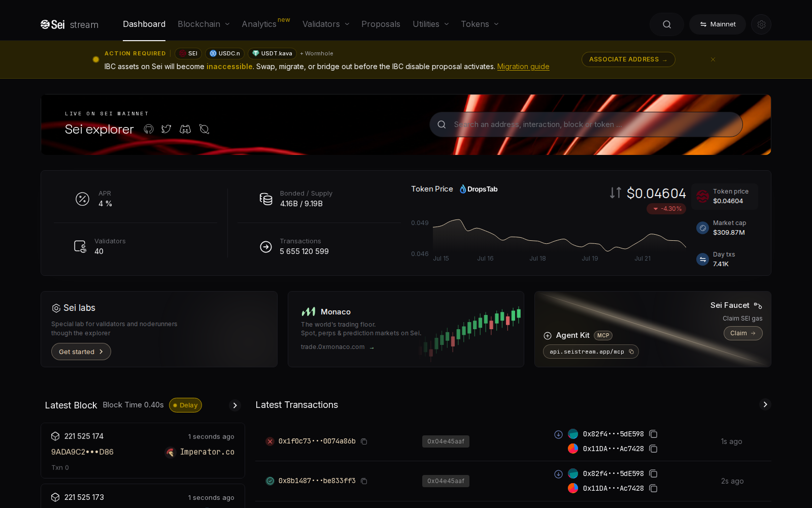
Task: Open the planet website icon next to Sei explorer
Action: click(205, 129)
